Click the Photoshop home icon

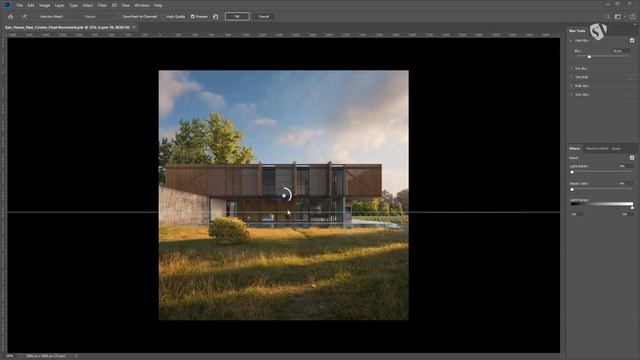click(x=11, y=17)
